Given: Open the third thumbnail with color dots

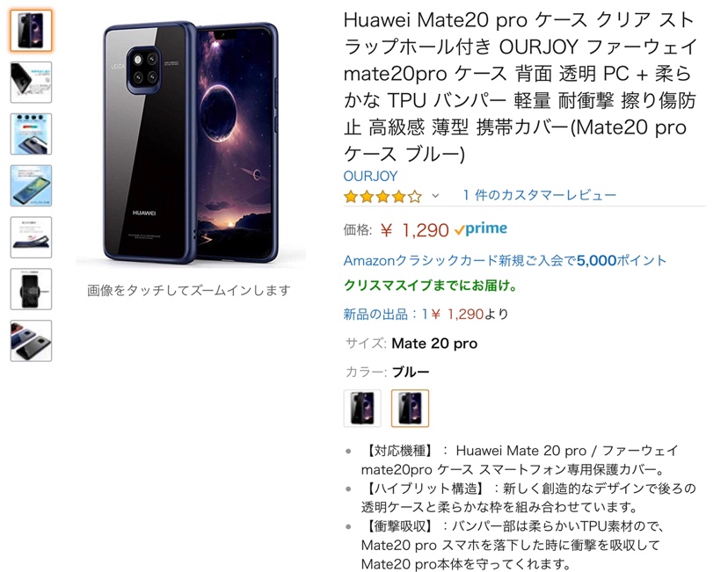Looking at the screenshot, I should click(x=31, y=134).
